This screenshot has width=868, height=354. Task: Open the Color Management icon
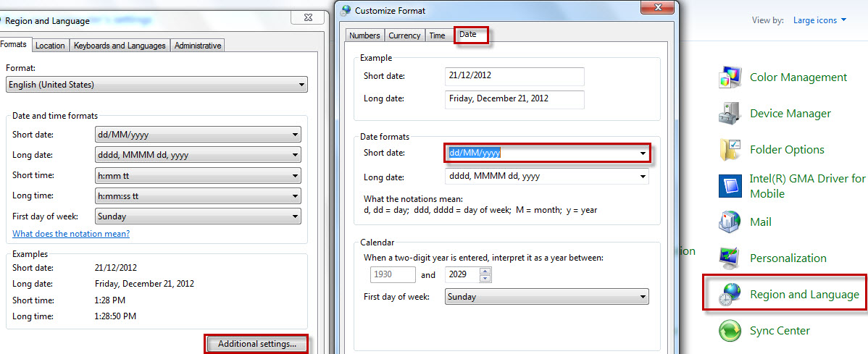(730, 77)
